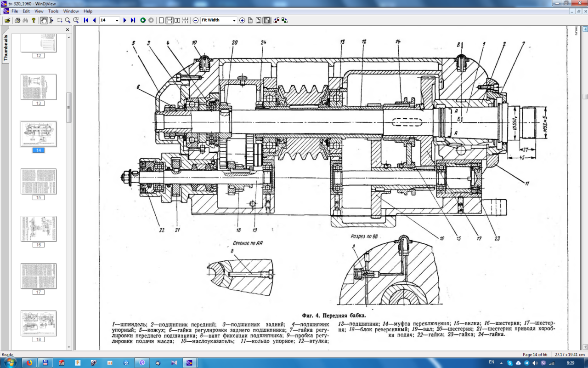The image size is (588, 368).
Task: Select the text selection cursor tool
Action: tap(52, 20)
